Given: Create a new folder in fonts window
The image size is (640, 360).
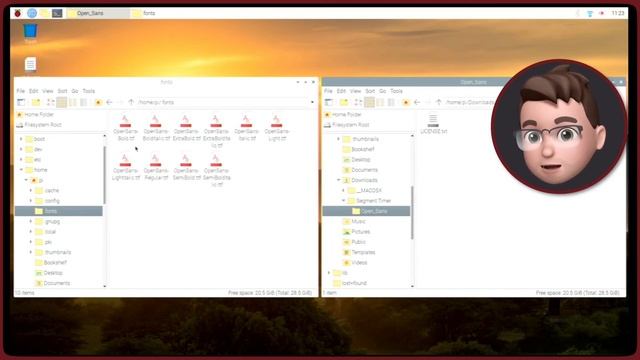Looking at the screenshot, I should pyautogui.click(x=36, y=102).
